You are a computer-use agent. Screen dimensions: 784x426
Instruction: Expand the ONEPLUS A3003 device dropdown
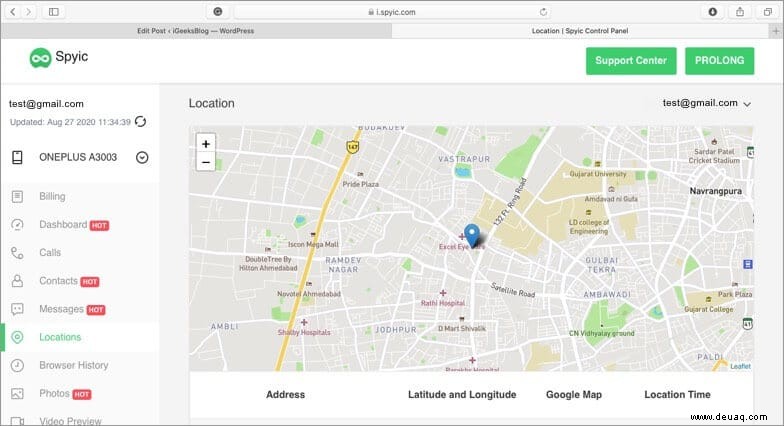(x=142, y=158)
